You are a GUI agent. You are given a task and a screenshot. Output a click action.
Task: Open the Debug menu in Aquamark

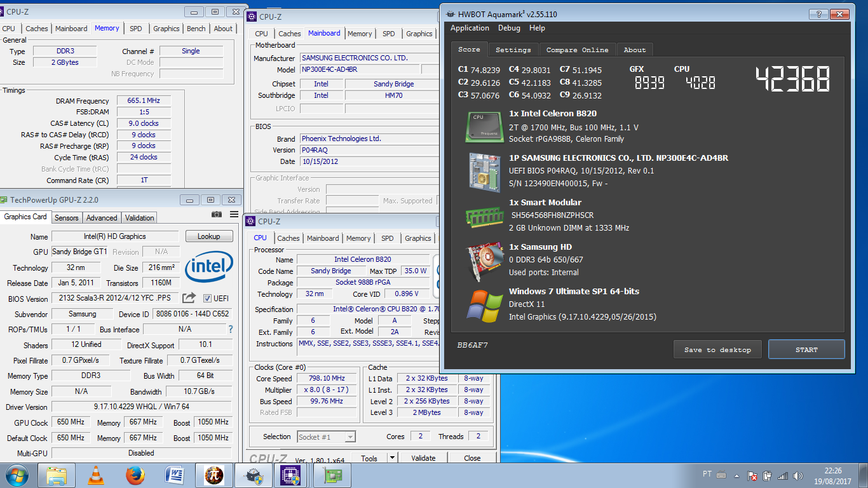509,28
